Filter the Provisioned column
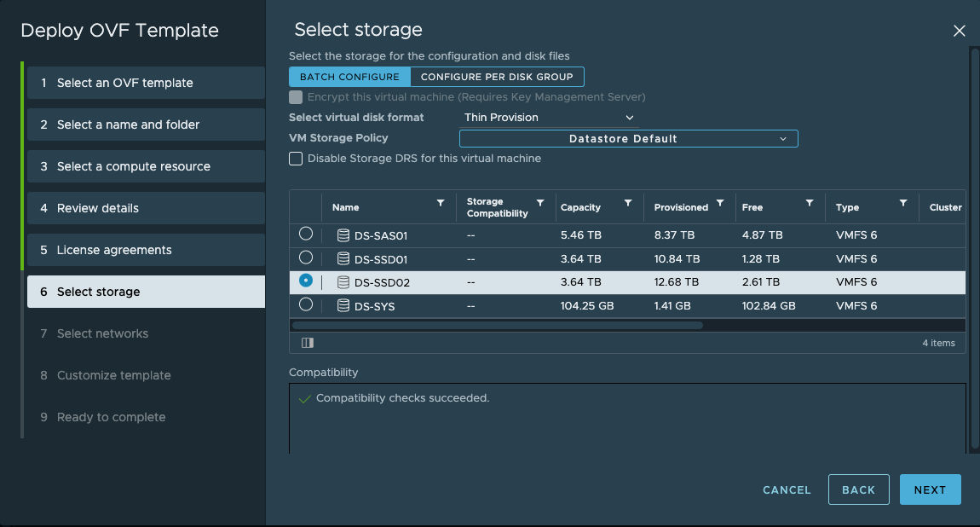 720,203
